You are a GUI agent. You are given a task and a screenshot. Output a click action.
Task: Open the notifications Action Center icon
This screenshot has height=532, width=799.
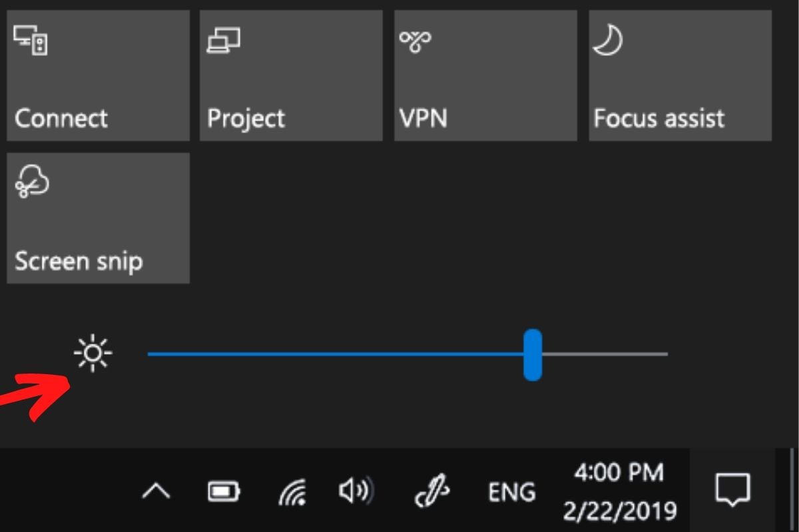[x=734, y=492]
